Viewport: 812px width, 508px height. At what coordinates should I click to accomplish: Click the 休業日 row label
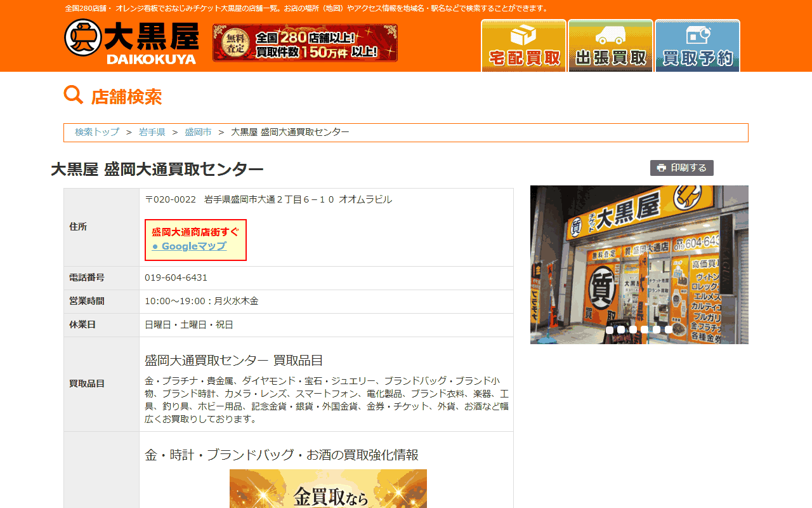coord(82,324)
